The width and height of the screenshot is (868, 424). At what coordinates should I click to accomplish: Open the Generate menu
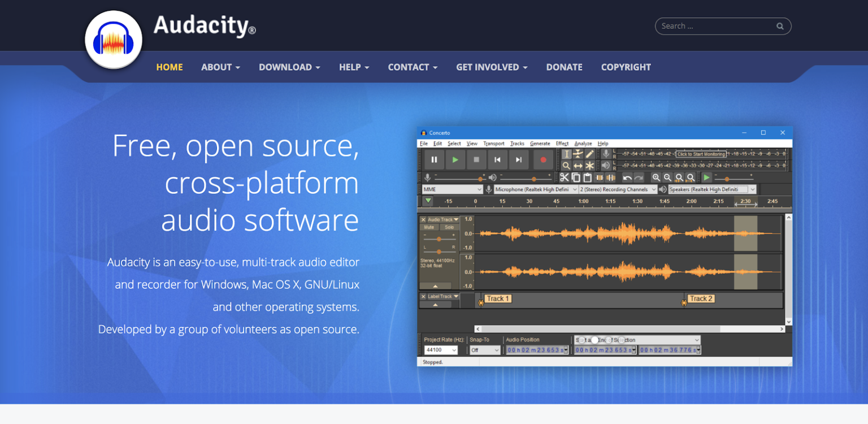[540, 144]
